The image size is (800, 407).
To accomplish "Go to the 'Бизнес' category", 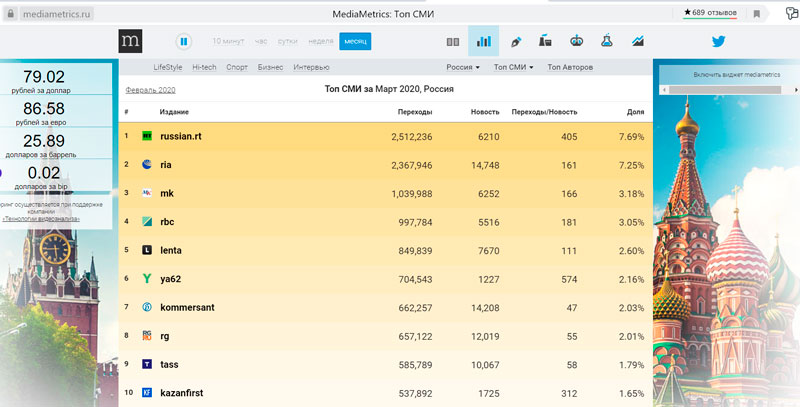I will click(x=270, y=67).
